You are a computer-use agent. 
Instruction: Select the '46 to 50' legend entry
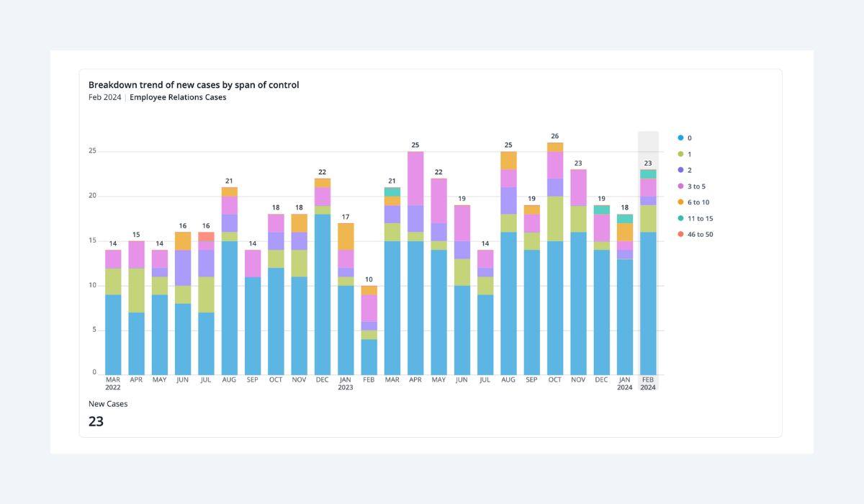(695, 234)
